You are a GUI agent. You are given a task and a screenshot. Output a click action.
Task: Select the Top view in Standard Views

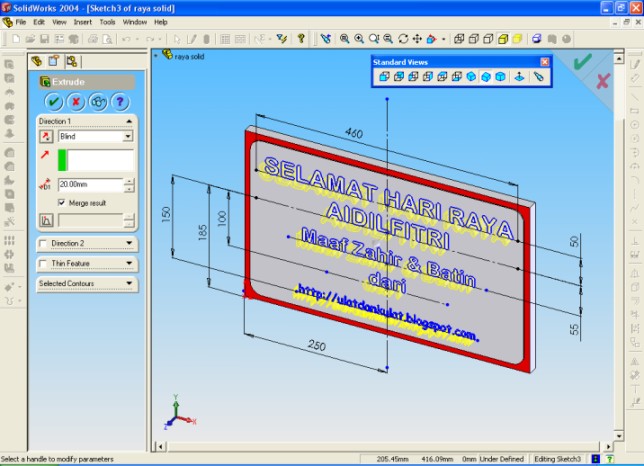[442, 76]
